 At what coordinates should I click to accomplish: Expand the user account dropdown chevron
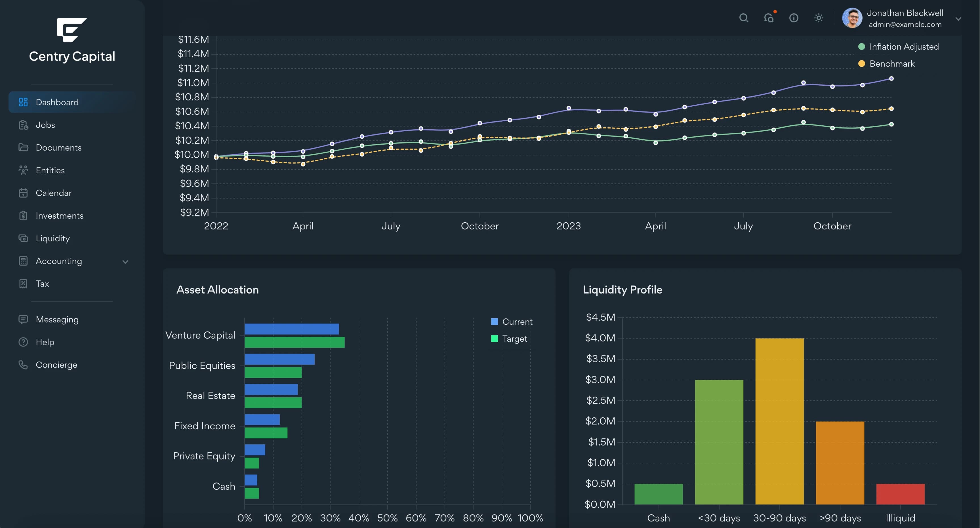pos(958,19)
